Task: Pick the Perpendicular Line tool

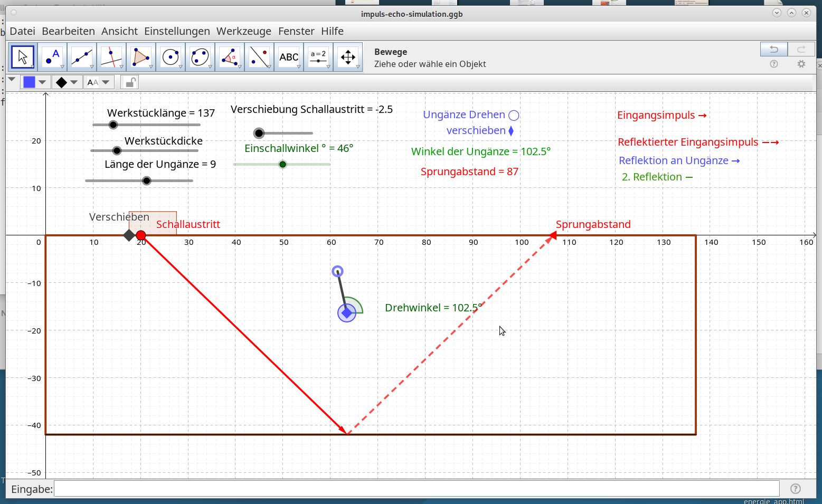Action: coord(111,57)
